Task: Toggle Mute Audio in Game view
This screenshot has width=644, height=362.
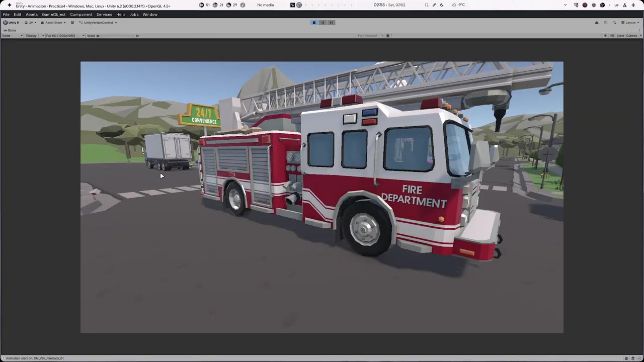Action: click(x=605, y=36)
